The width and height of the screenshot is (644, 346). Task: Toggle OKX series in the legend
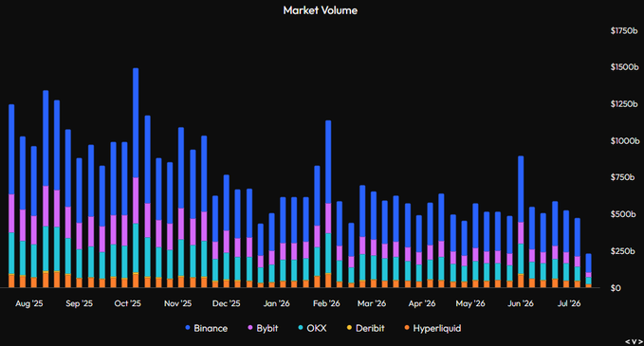tap(312, 328)
